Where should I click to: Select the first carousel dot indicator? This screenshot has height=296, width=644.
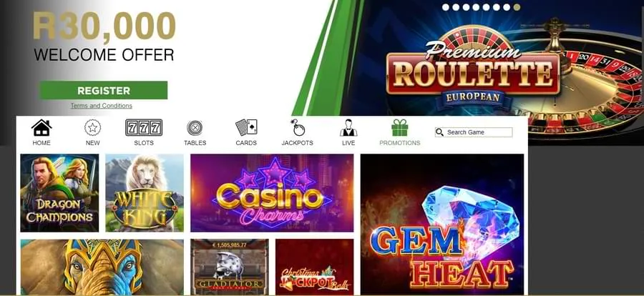[446, 7]
